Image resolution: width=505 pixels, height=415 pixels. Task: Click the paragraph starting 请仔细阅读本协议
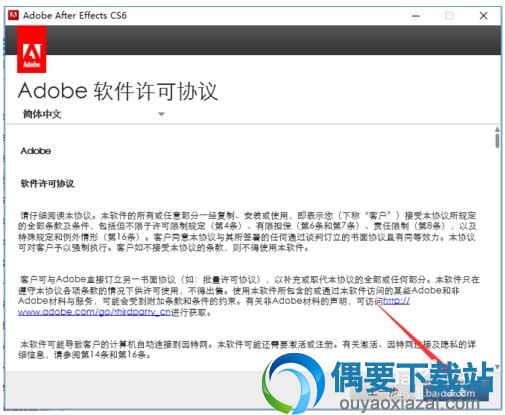tap(248, 232)
